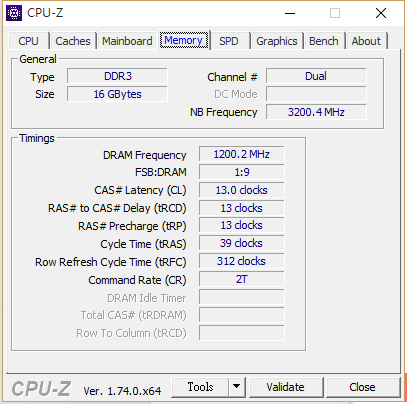
Task: Click the FSB:DRAM label
Action: point(161,172)
